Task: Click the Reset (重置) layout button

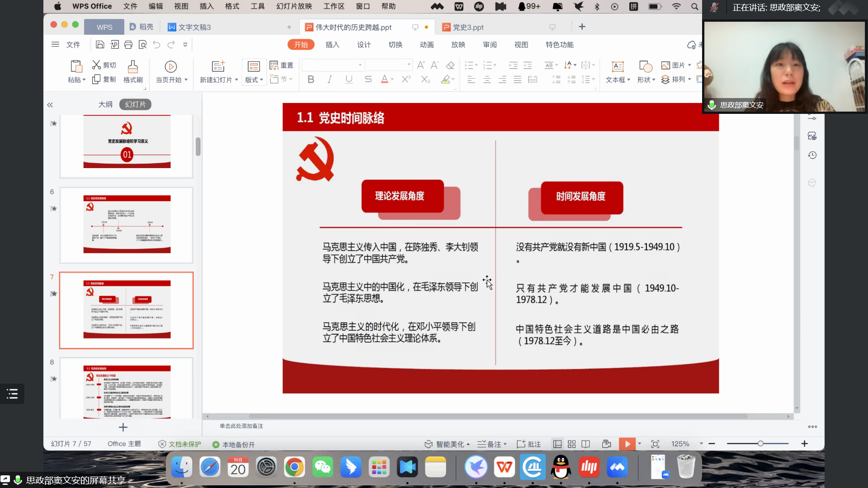Action: [x=281, y=65]
